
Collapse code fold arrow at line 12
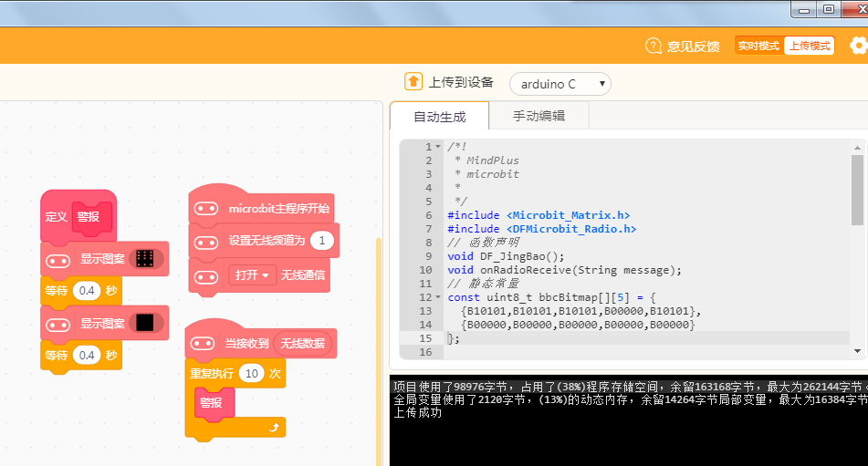point(438,297)
